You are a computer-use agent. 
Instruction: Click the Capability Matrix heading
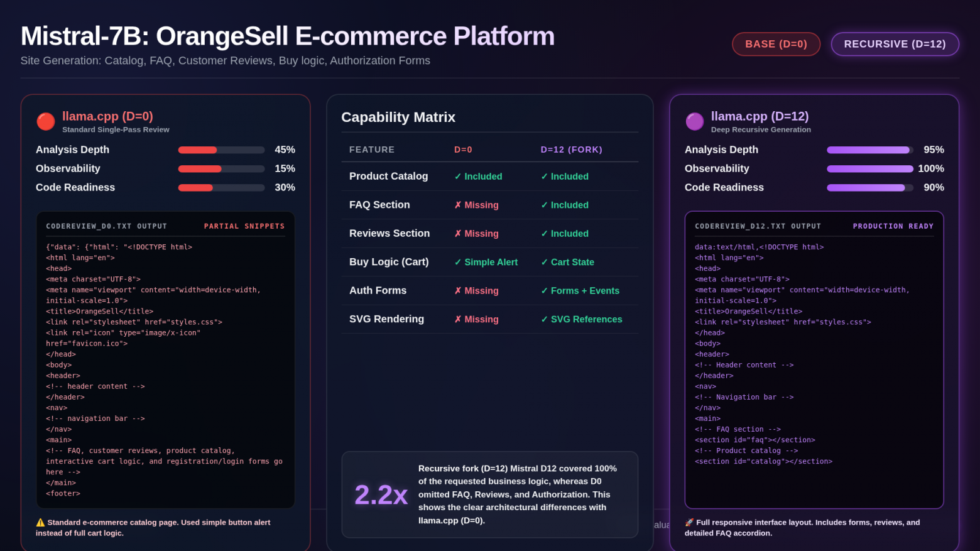point(398,117)
